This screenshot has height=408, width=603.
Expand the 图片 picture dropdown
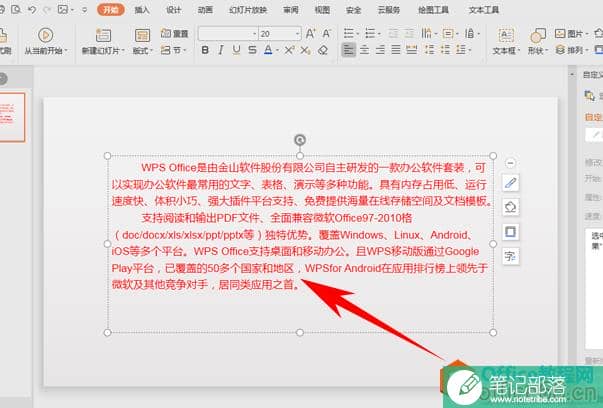coord(586,34)
